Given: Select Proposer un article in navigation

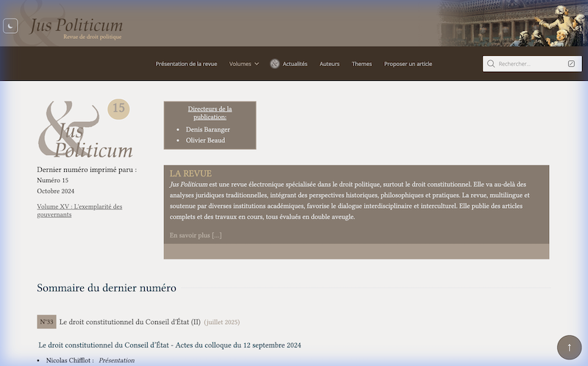Looking at the screenshot, I should pos(408,64).
